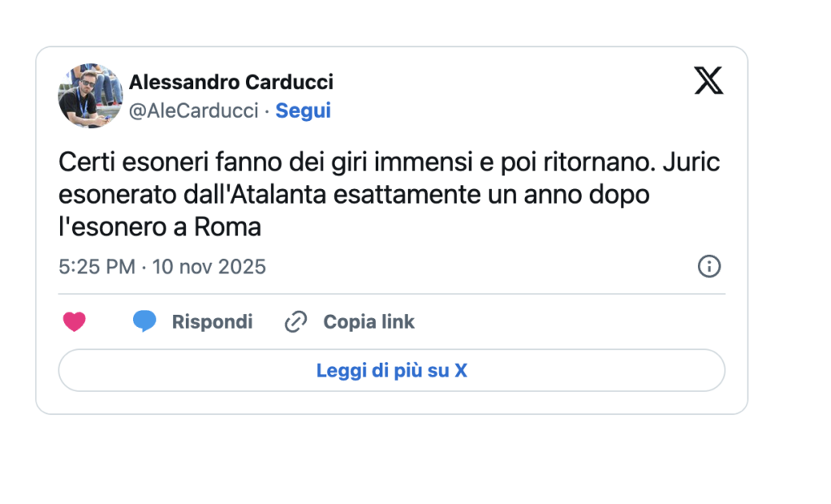Viewport: 831px width, 504px height.
Task: Open the info icon next to the timestamp
Action: tap(708, 266)
